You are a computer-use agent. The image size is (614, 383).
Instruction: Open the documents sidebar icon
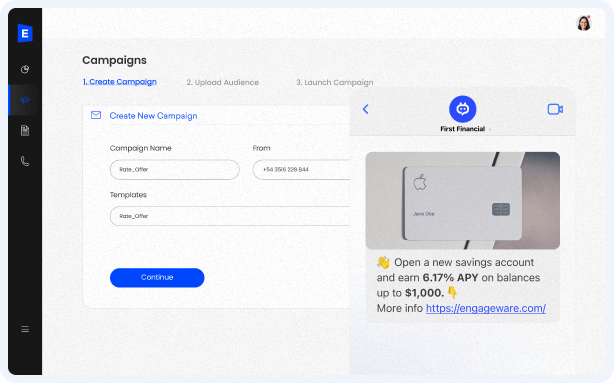click(25, 130)
